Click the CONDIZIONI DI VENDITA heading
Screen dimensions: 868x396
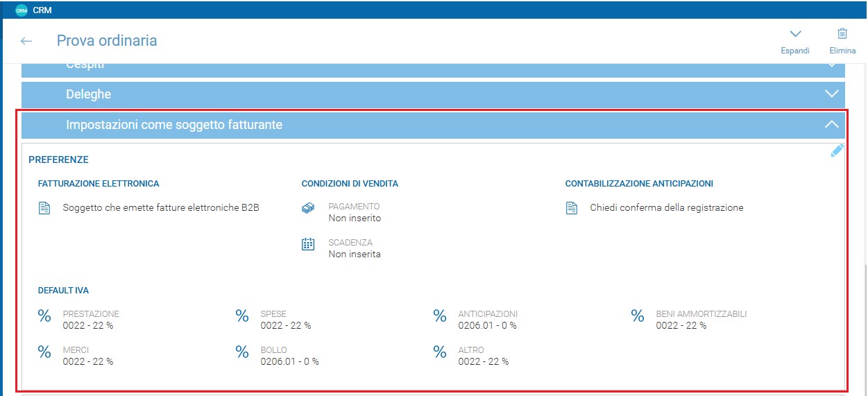pos(350,184)
